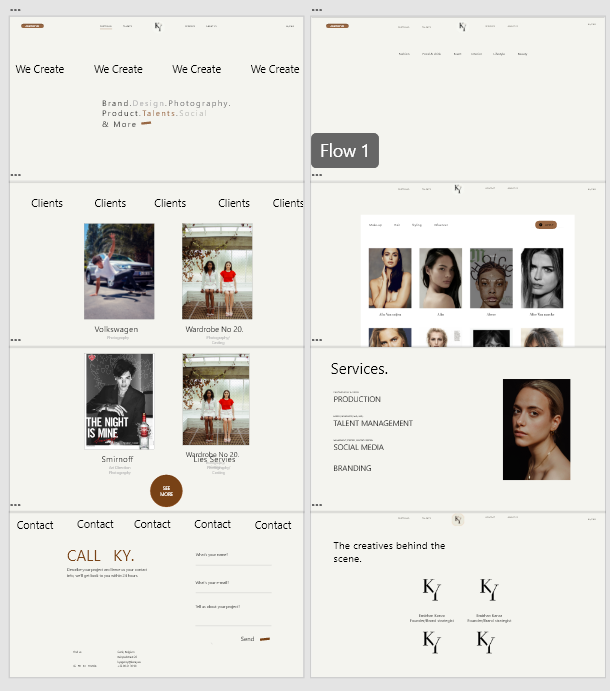Screen dimensions: 610x691
Task: Select the SOCIAL MEDIA service item
Action: (x=358, y=447)
